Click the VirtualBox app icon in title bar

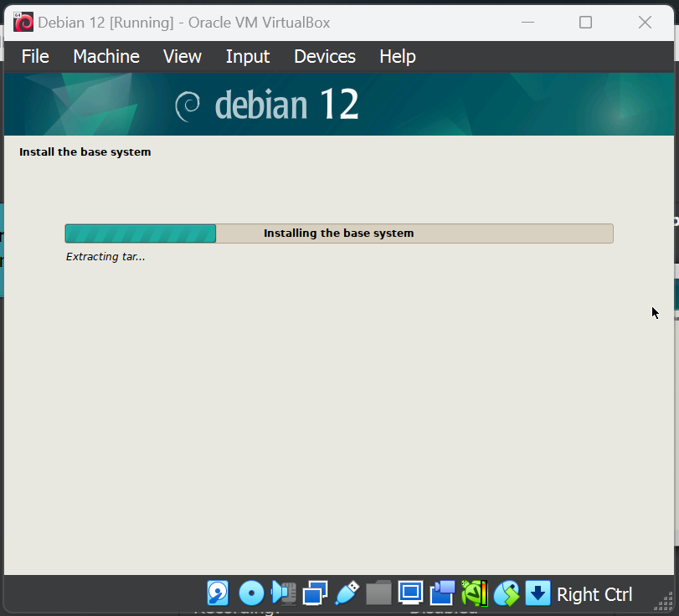pos(23,22)
